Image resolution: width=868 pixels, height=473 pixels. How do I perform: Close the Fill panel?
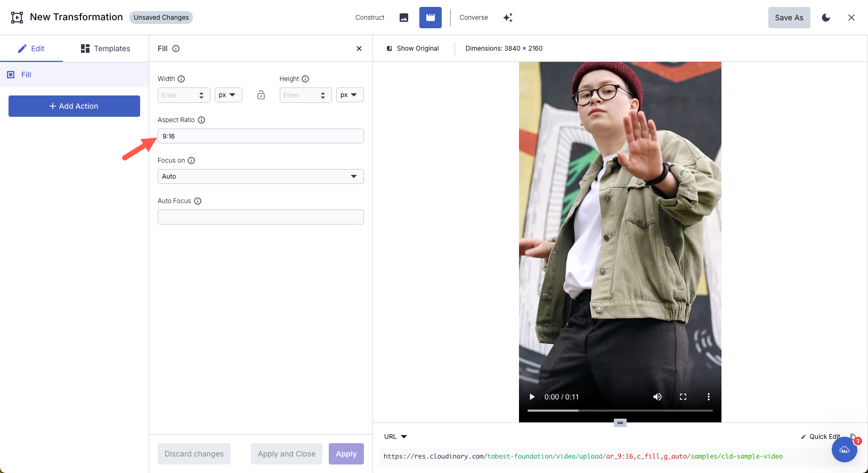(x=359, y=49)
